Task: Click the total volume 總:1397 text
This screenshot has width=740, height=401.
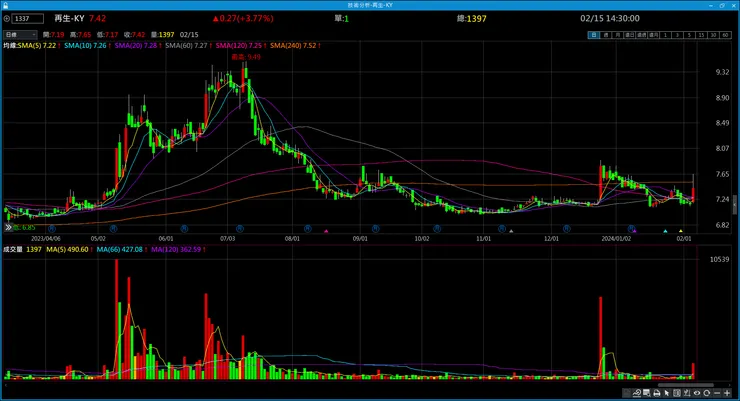Action: pos(471,18)
